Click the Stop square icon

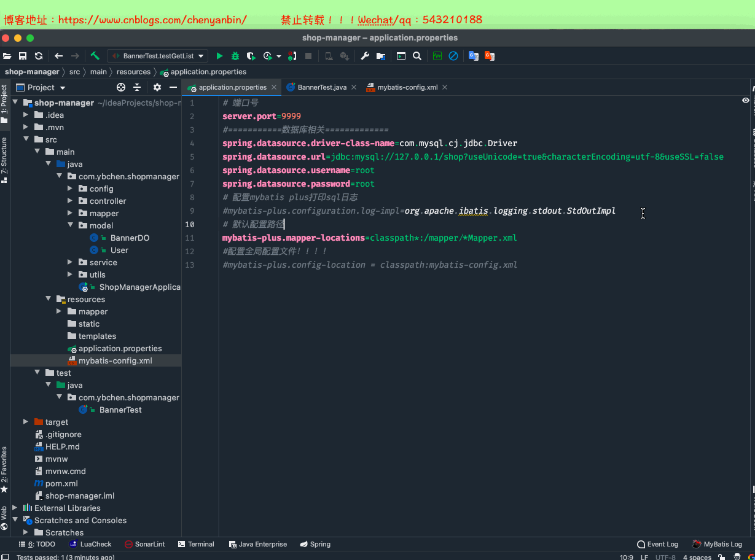tap(308, 56)
